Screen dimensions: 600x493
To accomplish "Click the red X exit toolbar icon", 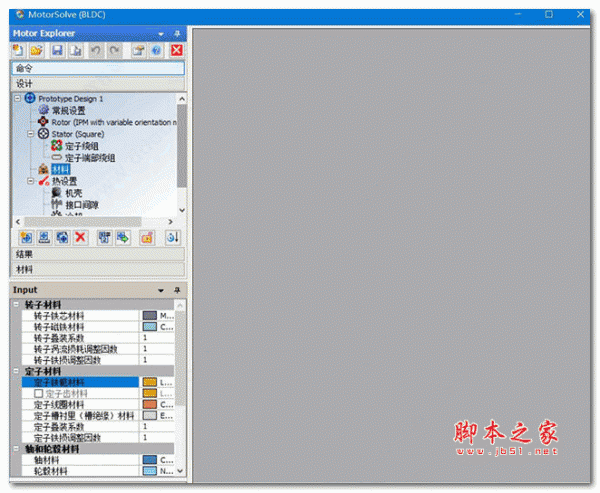I will point(176,50).
